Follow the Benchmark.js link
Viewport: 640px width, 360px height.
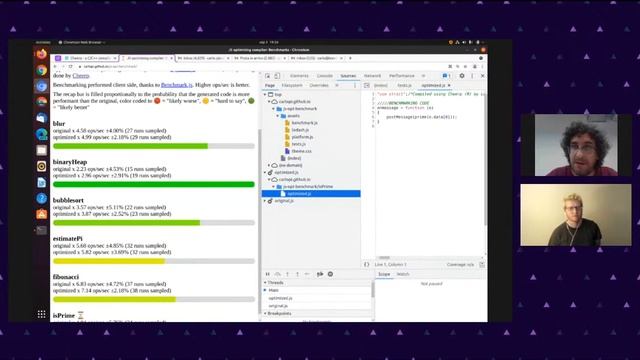(177, 85)
